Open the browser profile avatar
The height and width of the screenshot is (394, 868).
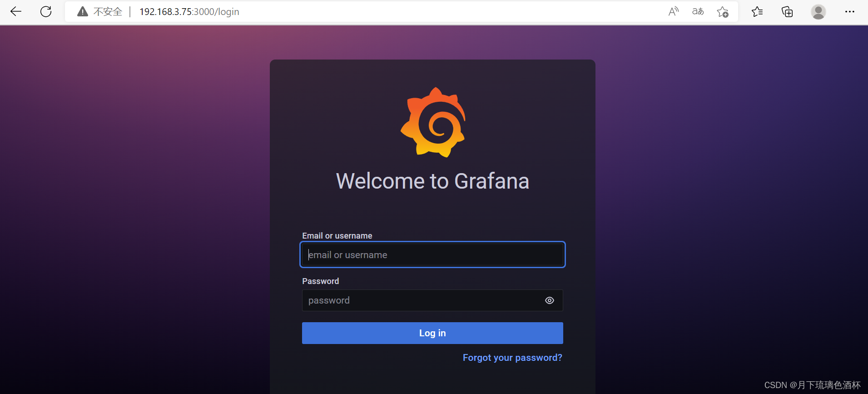point(818,12)
